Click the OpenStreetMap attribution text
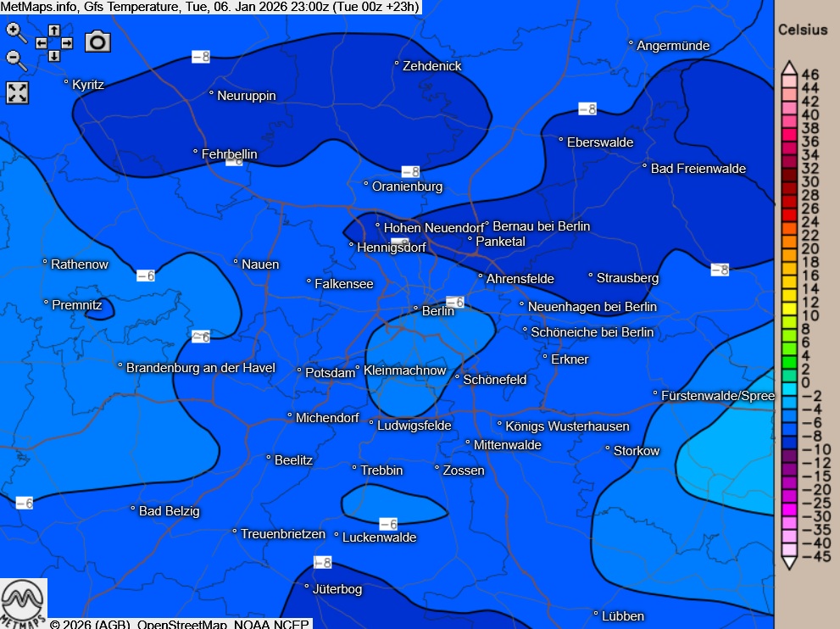Image resolution: width=840 pixels, height=629 pixels. pos(181,624)
